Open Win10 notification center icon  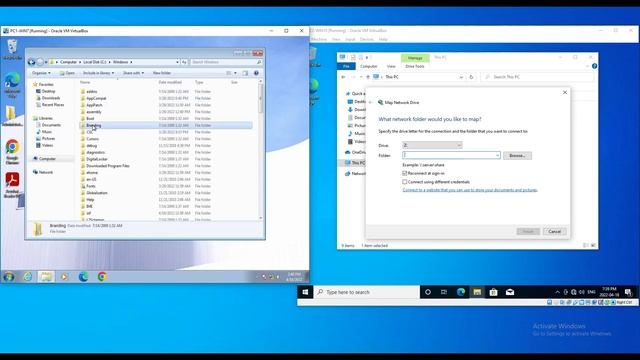[629, 292]
